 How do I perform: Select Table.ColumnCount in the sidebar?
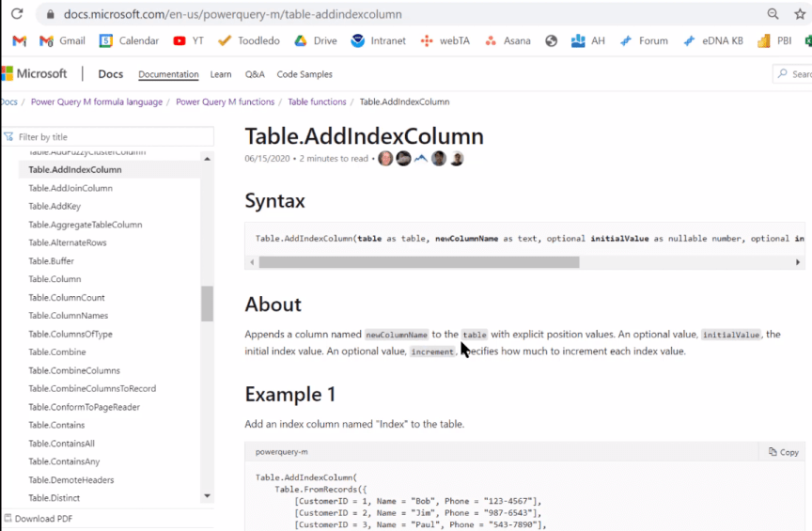click(x=67, y=297)
